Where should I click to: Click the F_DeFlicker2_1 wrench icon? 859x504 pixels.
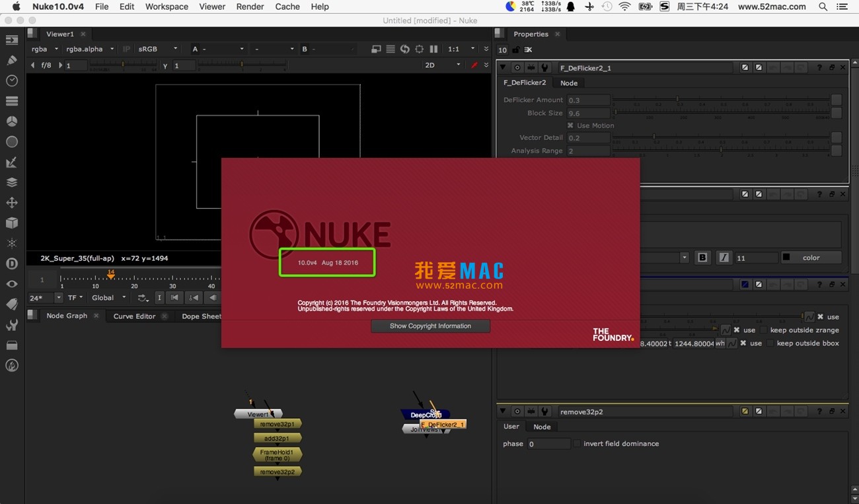[544, 67]
